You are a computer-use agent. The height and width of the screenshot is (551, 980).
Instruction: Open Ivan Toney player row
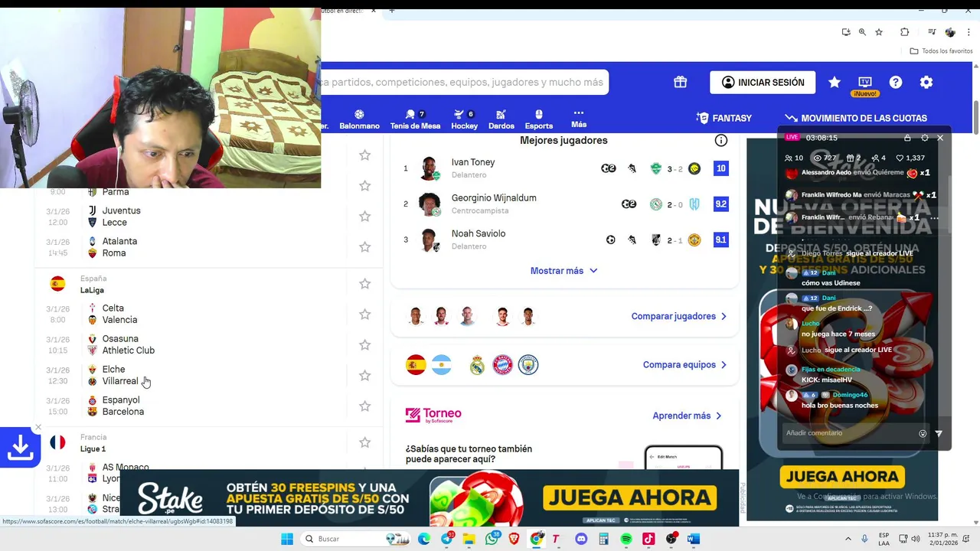click(x=564, y=168)
